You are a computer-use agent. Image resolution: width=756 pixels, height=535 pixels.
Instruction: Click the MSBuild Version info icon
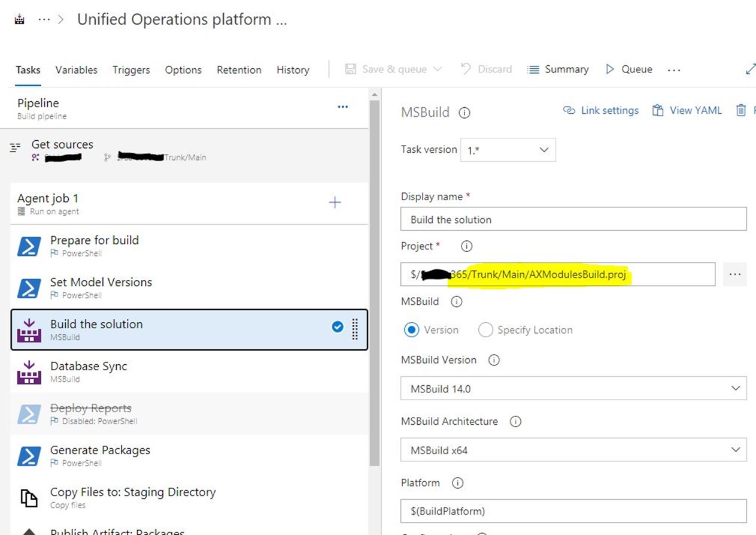[x=494, y=360]
